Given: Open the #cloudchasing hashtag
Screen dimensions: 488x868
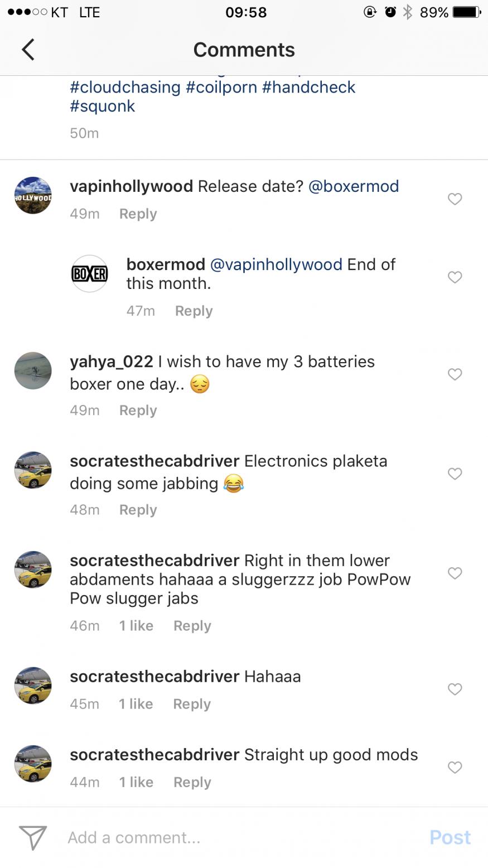Looking at the screenshot, I should tap(125, 88).
